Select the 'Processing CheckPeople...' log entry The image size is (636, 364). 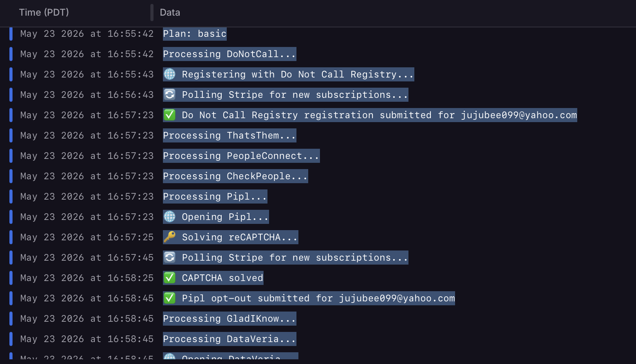coord(235,176)
